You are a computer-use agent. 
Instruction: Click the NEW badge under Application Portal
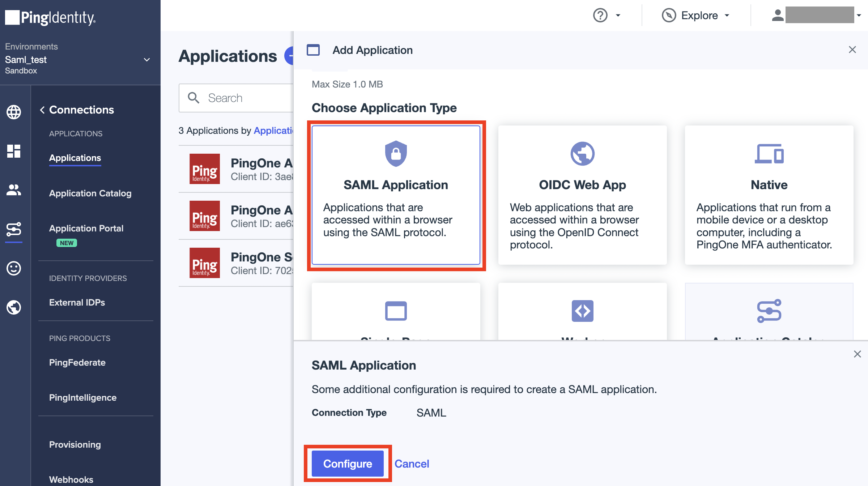[x=67, y=243]
